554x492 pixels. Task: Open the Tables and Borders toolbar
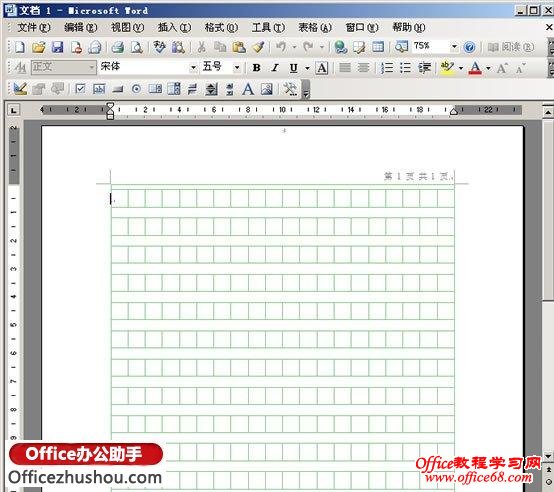359,47
